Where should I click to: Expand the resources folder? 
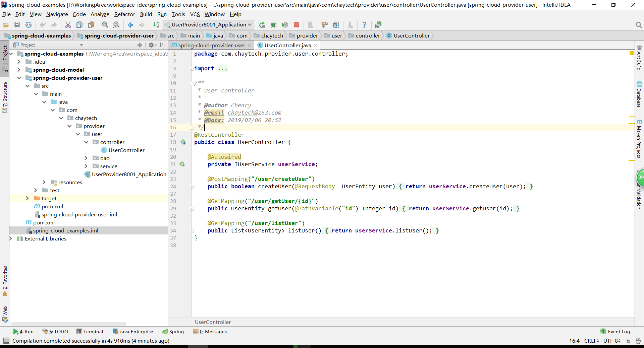(44, 182)
